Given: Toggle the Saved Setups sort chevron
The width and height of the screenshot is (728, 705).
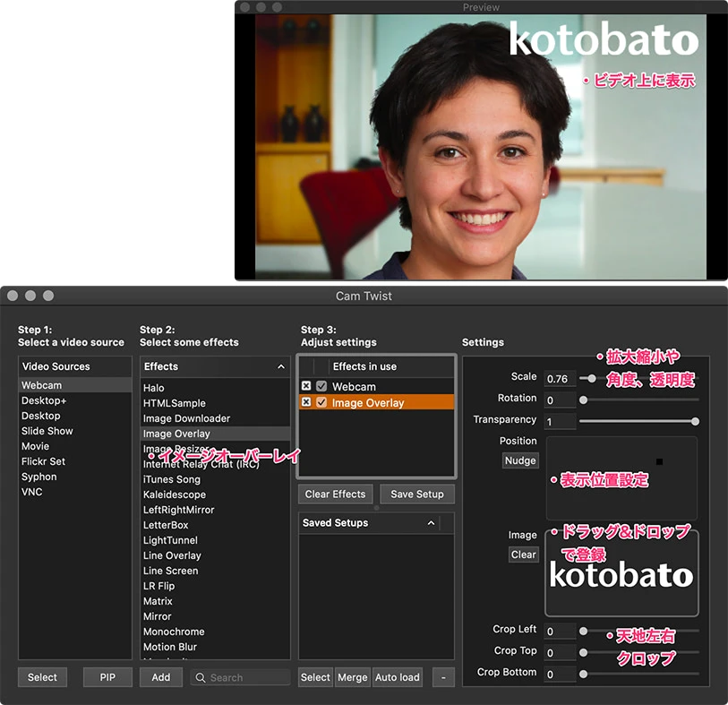Looking at the screenshot, I should click(x=431, y=523).
